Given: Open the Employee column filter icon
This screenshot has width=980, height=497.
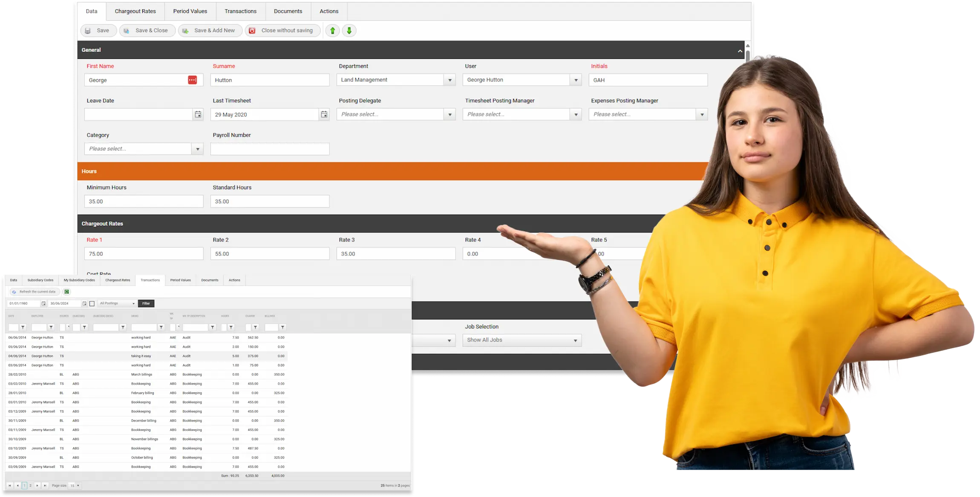Looking at the screenshot, I should pyautogui.click(x=51, y=328).
